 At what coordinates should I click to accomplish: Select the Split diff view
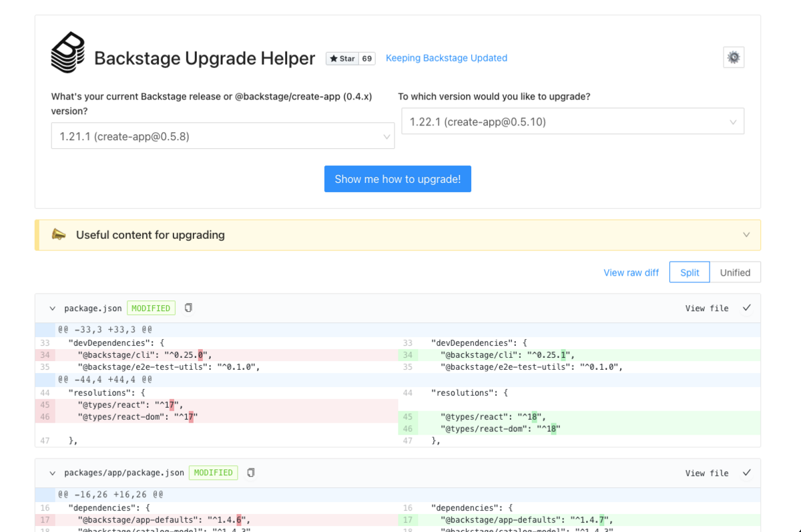[690, 272]
